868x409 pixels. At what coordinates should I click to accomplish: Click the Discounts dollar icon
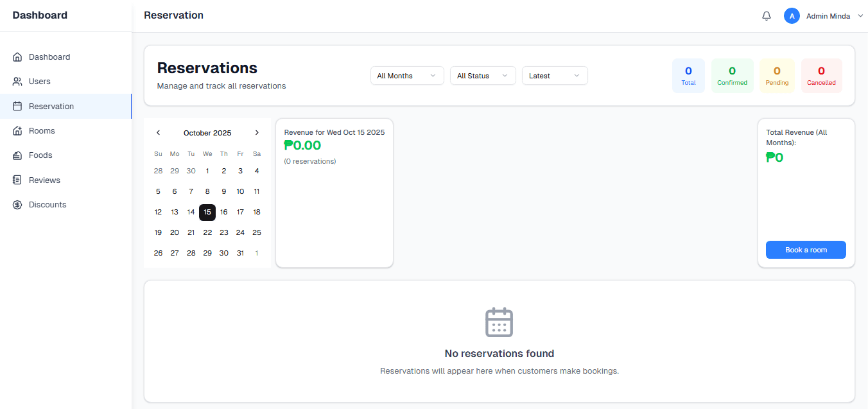tap(17, 205)
